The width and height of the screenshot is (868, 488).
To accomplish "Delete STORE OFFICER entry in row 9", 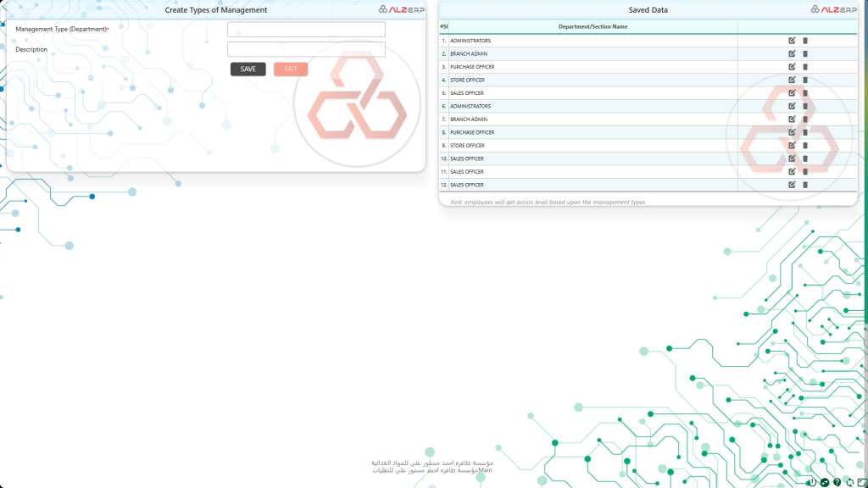I will pyautogui.click(x=805, y=146).
